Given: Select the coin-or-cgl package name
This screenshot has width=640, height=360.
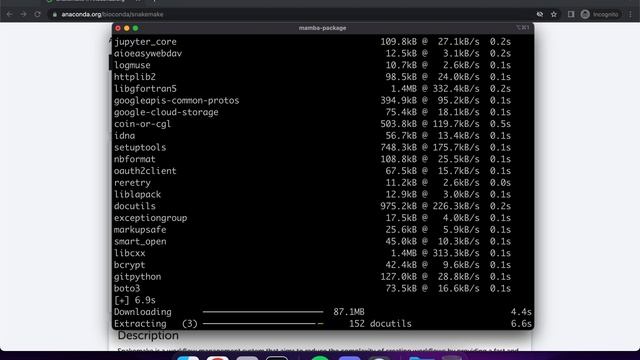Looking at the screenshot, I should tap(142, 124).
